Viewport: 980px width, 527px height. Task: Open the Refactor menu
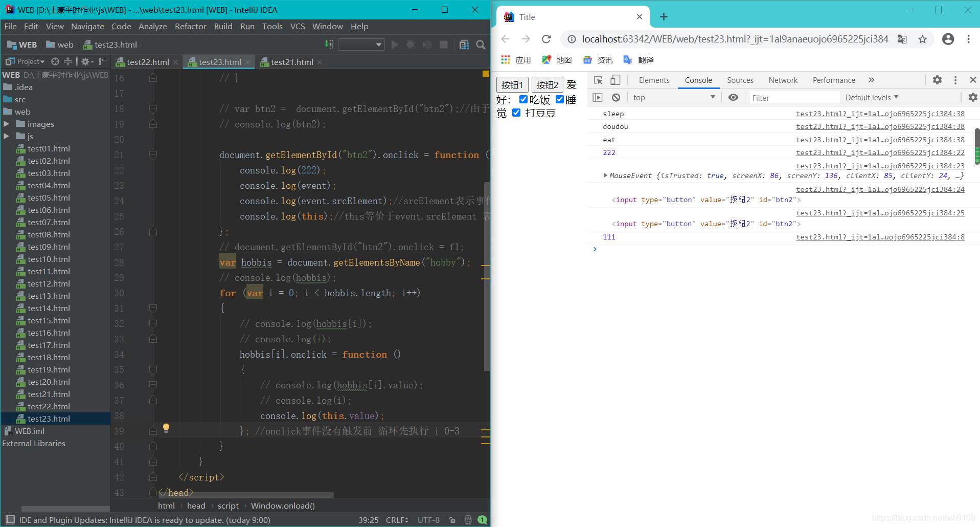point(190,26)
